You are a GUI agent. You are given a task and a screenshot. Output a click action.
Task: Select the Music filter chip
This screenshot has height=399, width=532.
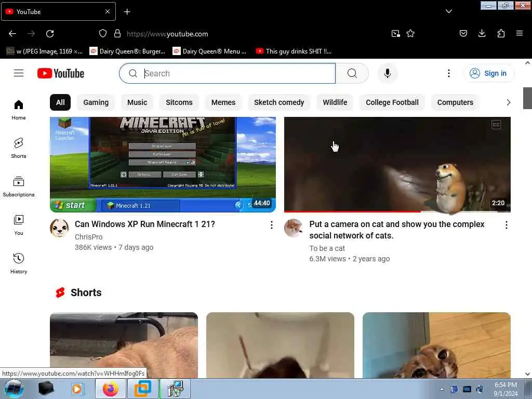pyautogui.click(x=137, y=102)
